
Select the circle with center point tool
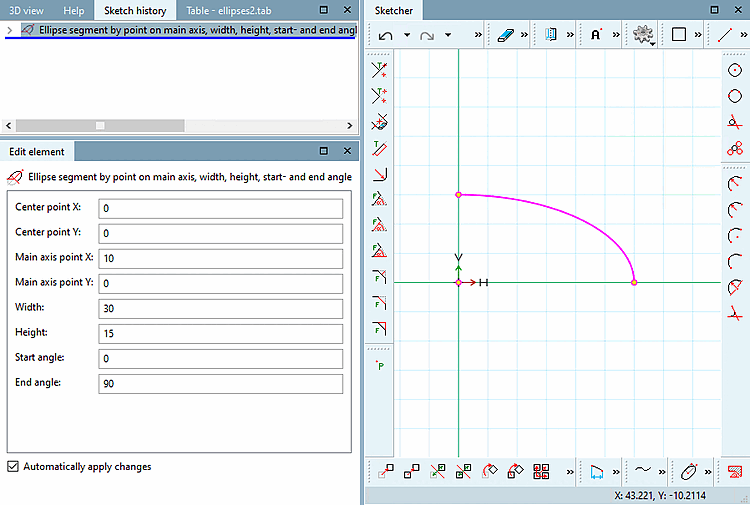coord(735,70)
